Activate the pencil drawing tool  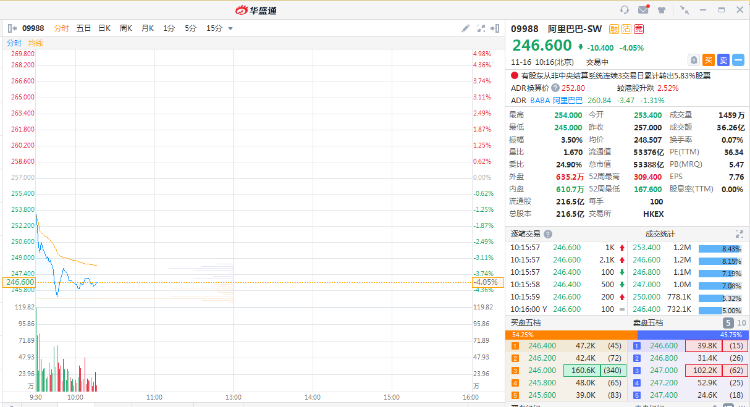point(465,29)
